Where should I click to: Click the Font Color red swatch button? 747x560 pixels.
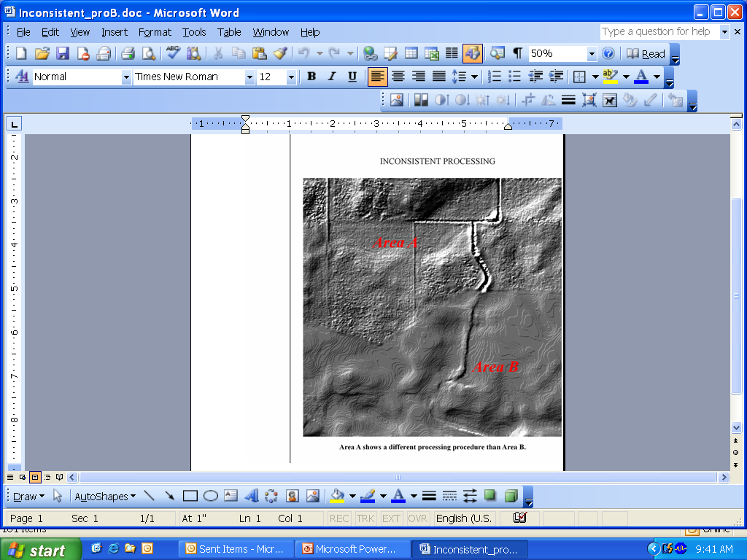641,77
